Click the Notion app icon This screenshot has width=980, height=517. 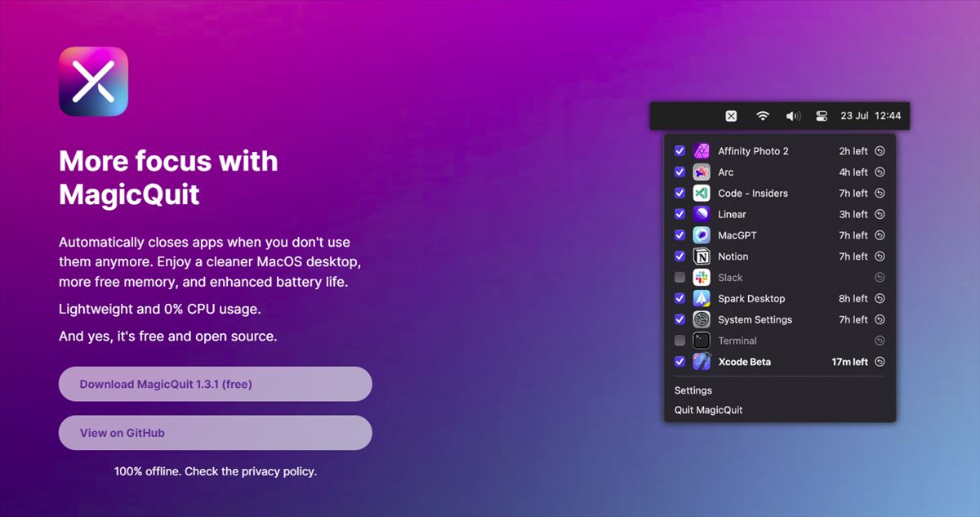coord(702,256)
